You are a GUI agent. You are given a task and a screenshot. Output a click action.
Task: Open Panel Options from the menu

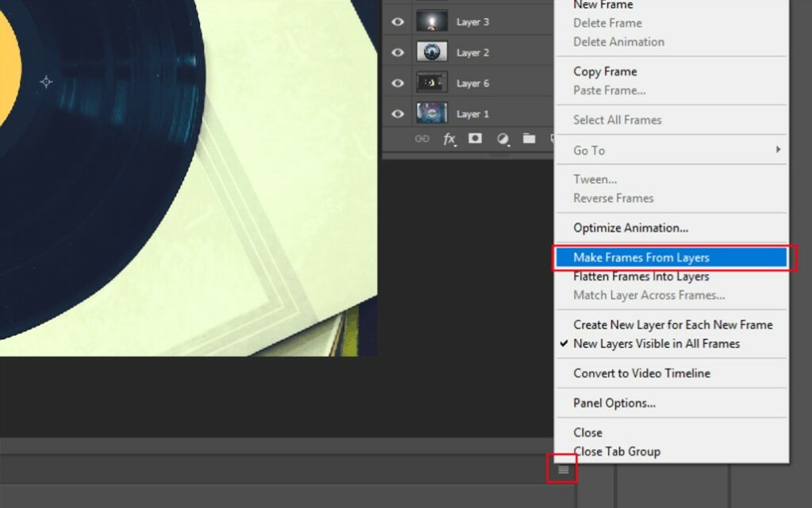pyautogui.click(x=614, y=403)
